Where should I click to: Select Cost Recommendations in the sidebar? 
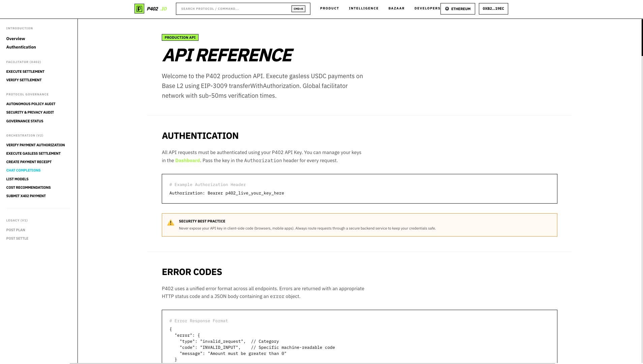(28, 187)
